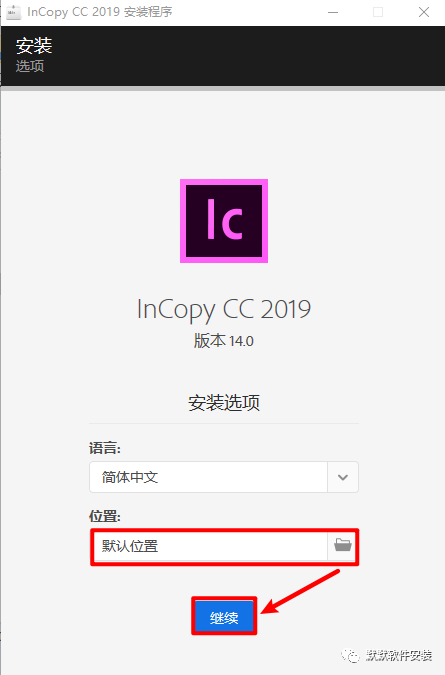
Task: Click the watermark text beside the WeChat icon
Action: click(399, 655)
